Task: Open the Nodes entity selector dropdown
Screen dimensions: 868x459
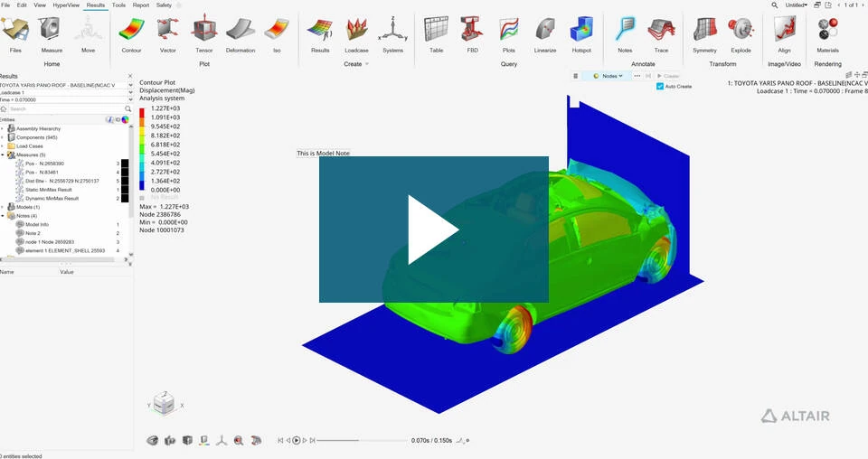Action: click(x=608, y=76)
